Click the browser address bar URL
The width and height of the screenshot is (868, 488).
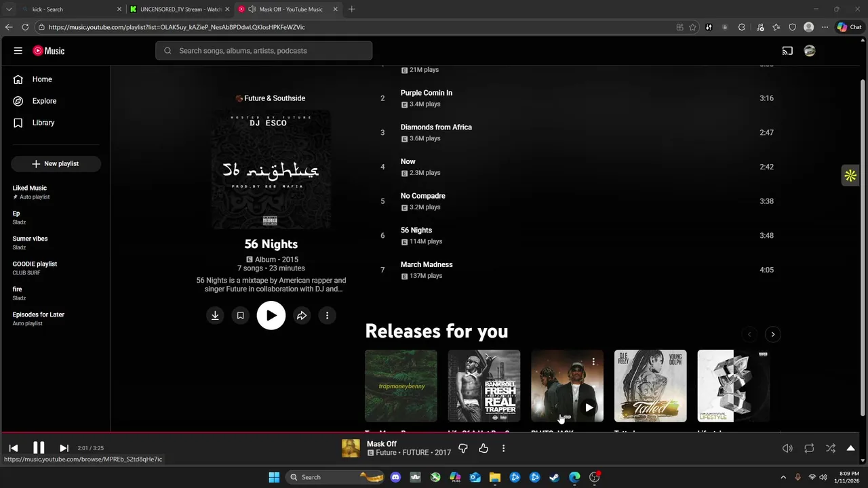(177, 27)
